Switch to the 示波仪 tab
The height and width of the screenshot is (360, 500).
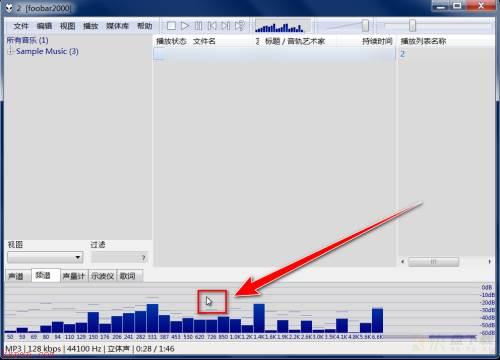pos(102,276)
